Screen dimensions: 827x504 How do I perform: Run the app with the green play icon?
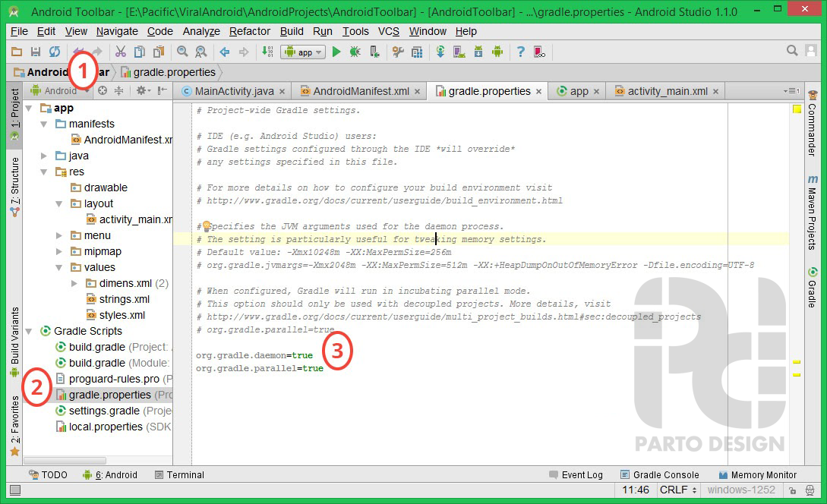(336, 52)
